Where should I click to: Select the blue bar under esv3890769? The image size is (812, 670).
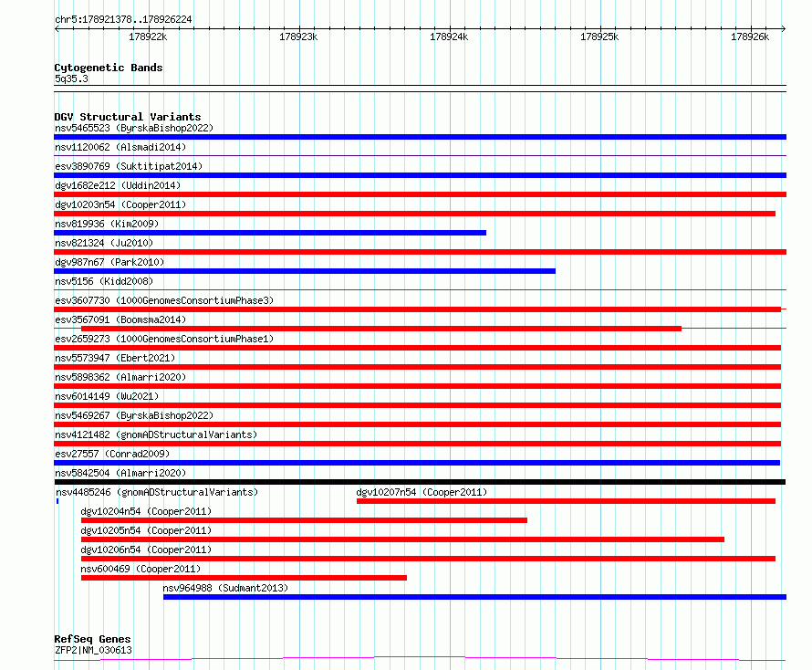420,175
